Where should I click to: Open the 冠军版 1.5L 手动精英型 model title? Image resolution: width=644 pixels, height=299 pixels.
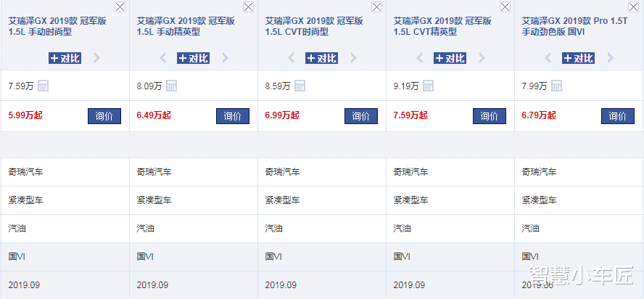(186, 26)
